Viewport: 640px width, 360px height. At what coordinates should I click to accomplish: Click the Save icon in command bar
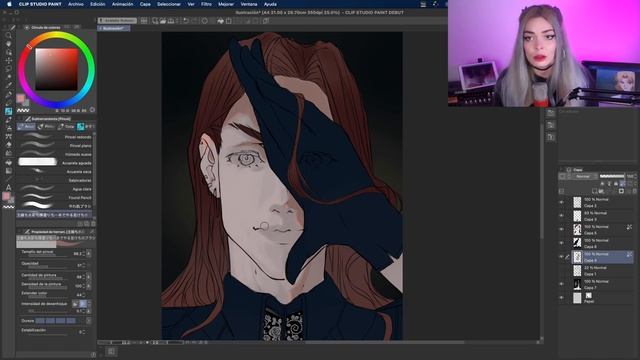pyautogui.click(x=171, y=21)
